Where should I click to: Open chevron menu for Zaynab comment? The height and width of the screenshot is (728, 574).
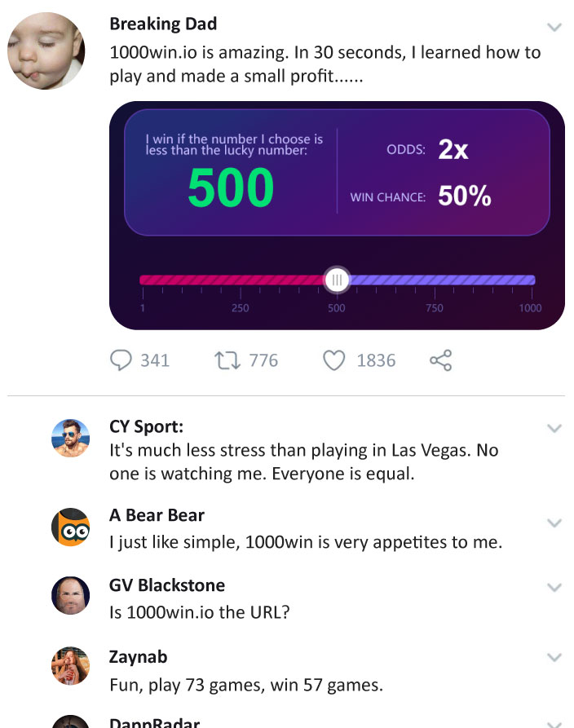click(x=554, y=657)
